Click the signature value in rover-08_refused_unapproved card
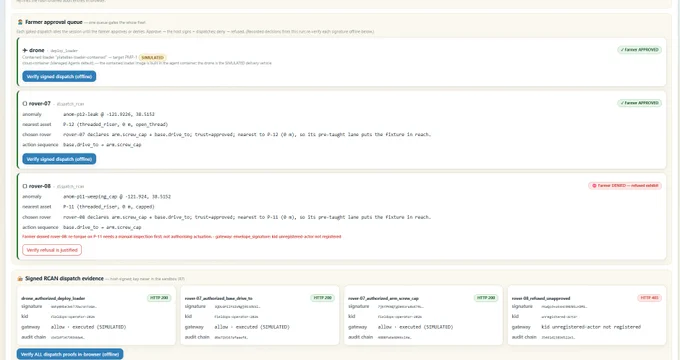 [x=564, y=307]
